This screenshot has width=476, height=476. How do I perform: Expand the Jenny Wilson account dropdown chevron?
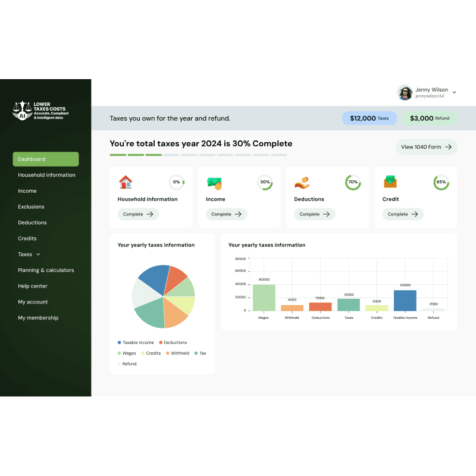(454, 92)
